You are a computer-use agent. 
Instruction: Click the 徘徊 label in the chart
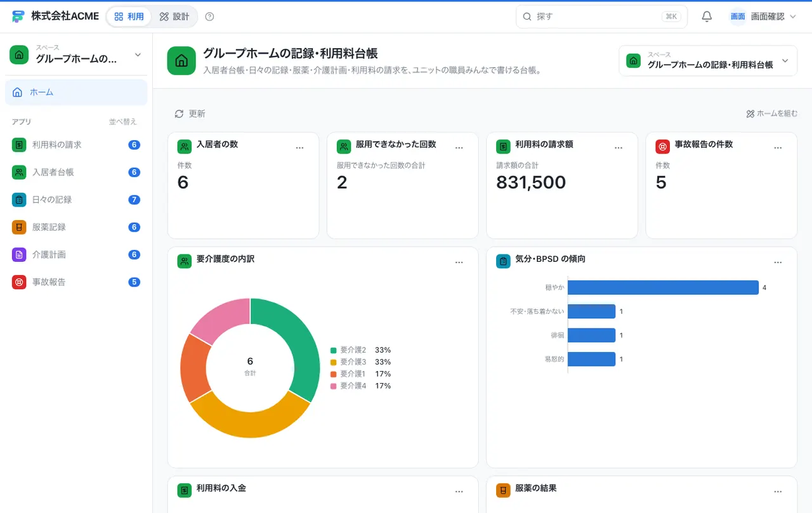click(x=558, y=335)
